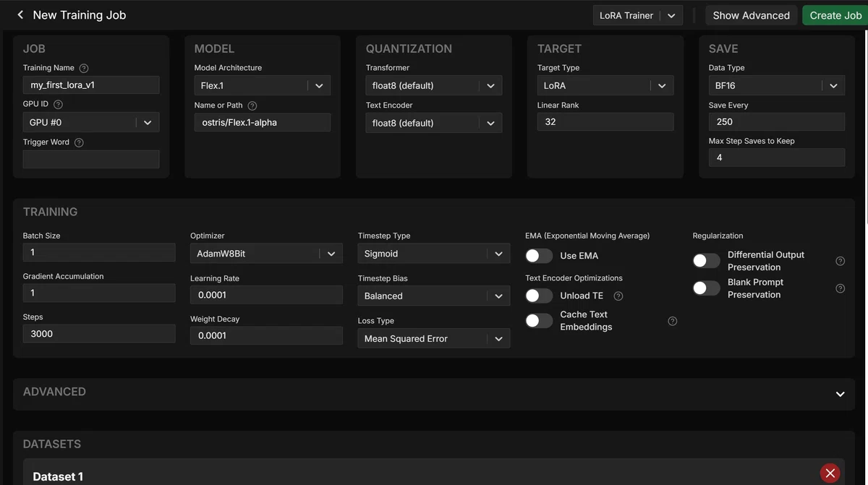Edit the Save Every field showing 250

[x=777, y=121]
